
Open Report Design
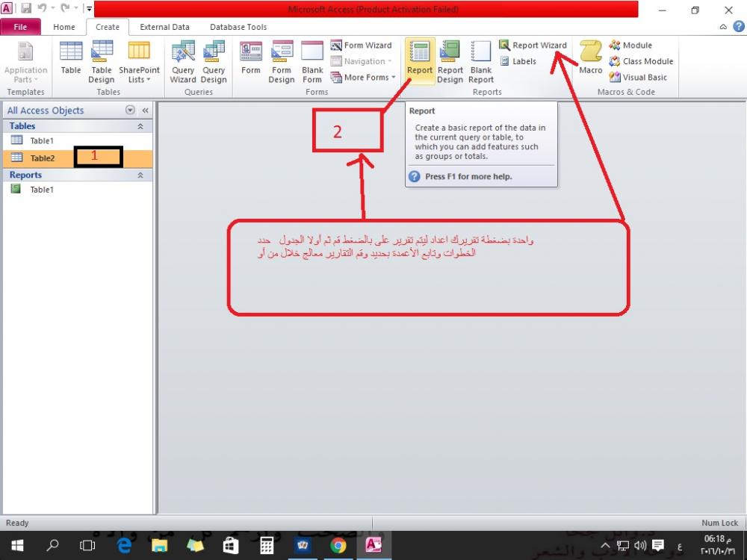tap(450, 63)
